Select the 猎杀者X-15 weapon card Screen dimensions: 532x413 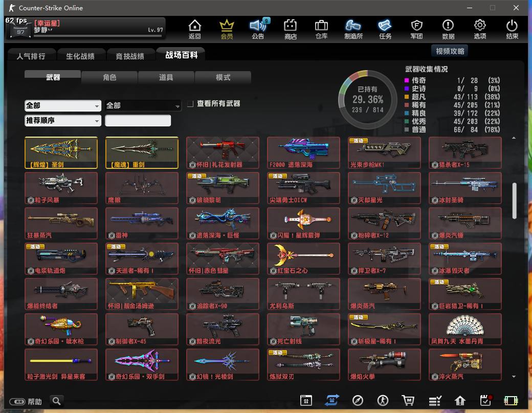tap(465, 153)
